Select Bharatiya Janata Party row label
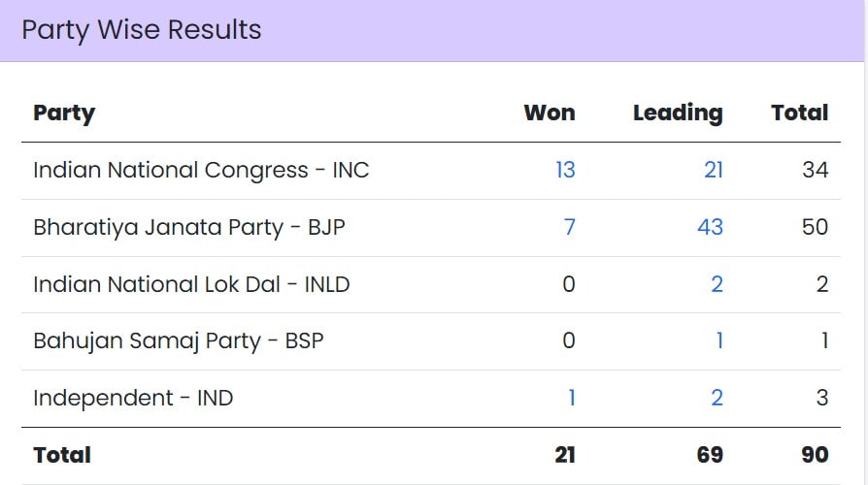Image resolution: width=868 pixels, height=485 pixels. [189, 227]
